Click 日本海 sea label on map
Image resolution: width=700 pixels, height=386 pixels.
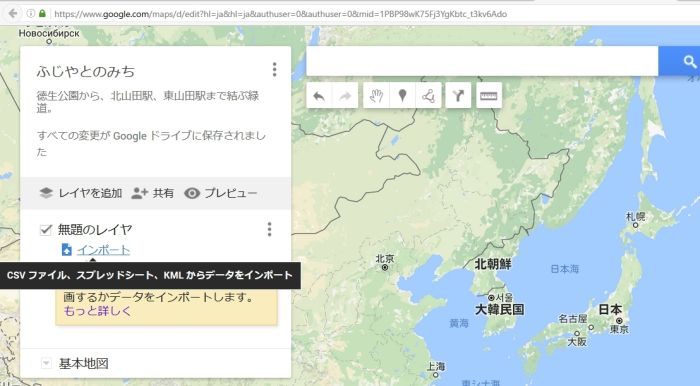click(565, 269)
